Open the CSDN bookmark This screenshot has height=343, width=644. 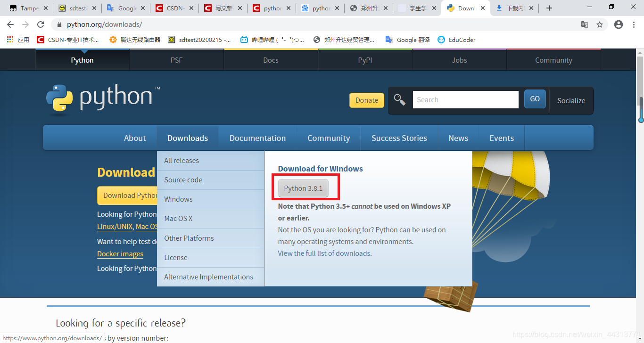(x=68, y=40)
